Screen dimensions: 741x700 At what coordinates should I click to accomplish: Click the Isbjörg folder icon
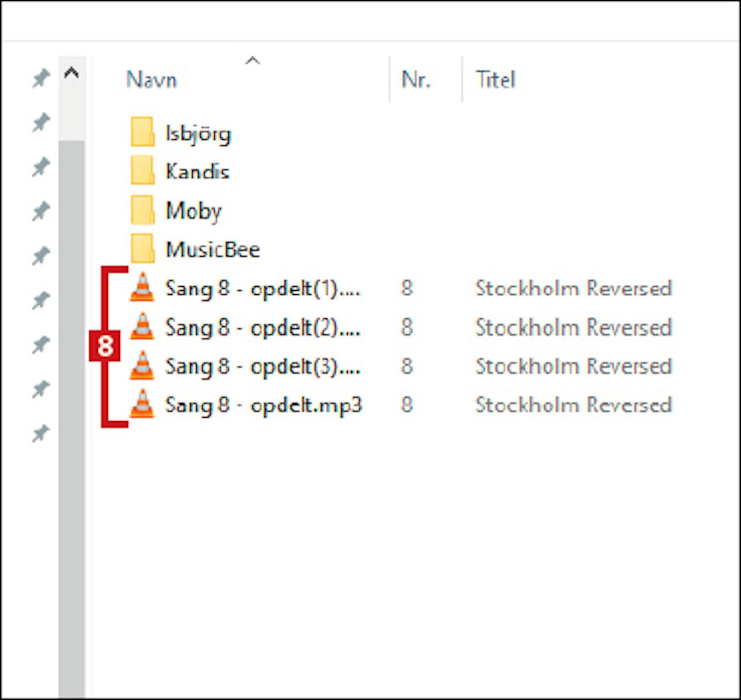[142, 132]
